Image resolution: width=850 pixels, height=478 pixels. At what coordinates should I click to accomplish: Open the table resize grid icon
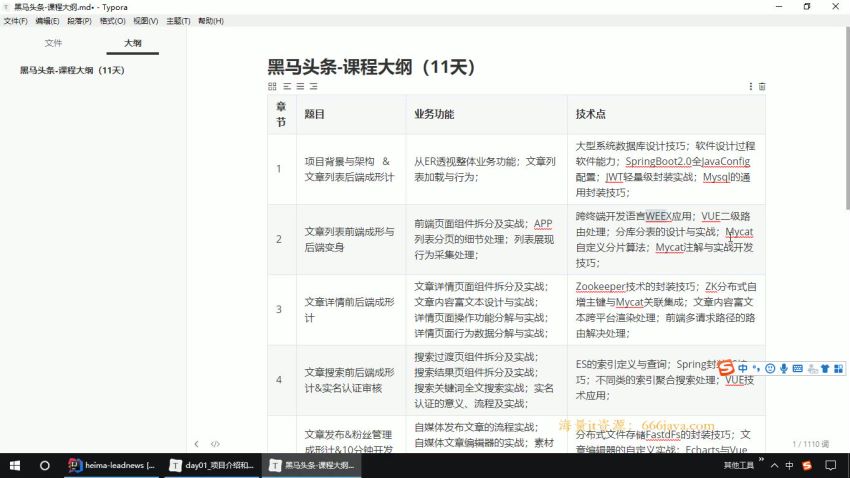pos(272,86)
